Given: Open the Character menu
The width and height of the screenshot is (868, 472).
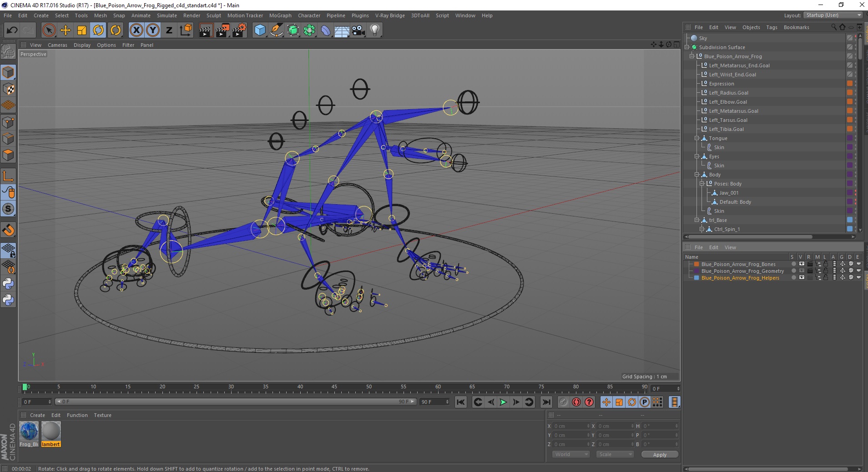Looking at the screenshot, I should click(x=309, y=15).
